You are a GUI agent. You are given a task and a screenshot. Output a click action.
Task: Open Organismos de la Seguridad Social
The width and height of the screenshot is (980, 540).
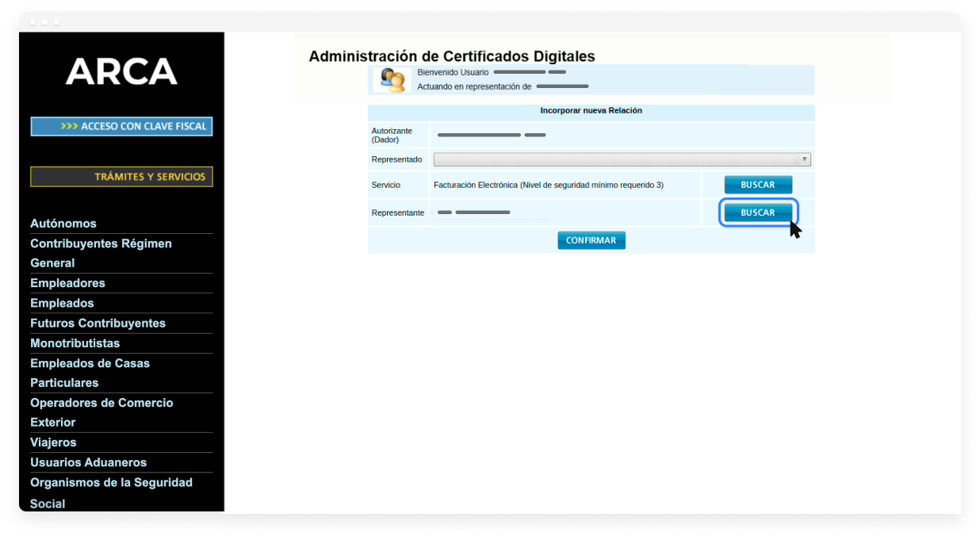tap(111, 492)
